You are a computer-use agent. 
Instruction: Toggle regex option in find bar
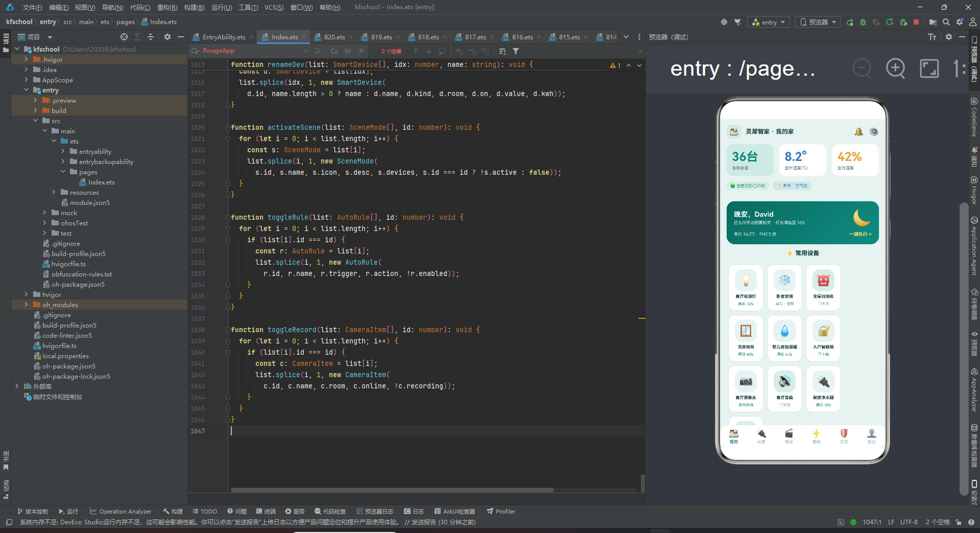point(361,51)
